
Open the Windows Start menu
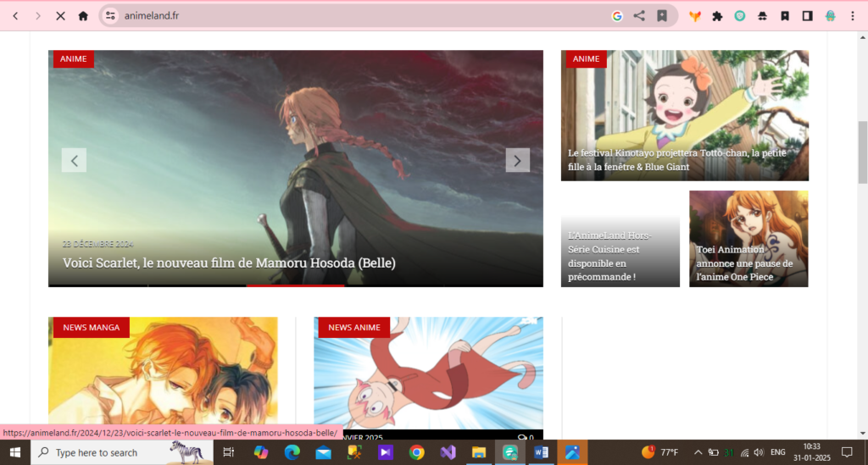(15, 452)
